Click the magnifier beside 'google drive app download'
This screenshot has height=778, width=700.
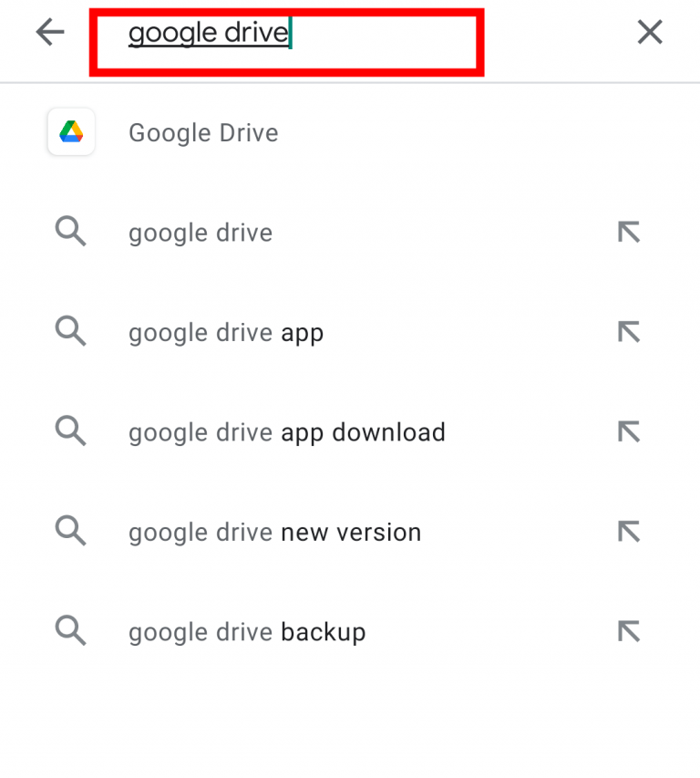point(70,431)
